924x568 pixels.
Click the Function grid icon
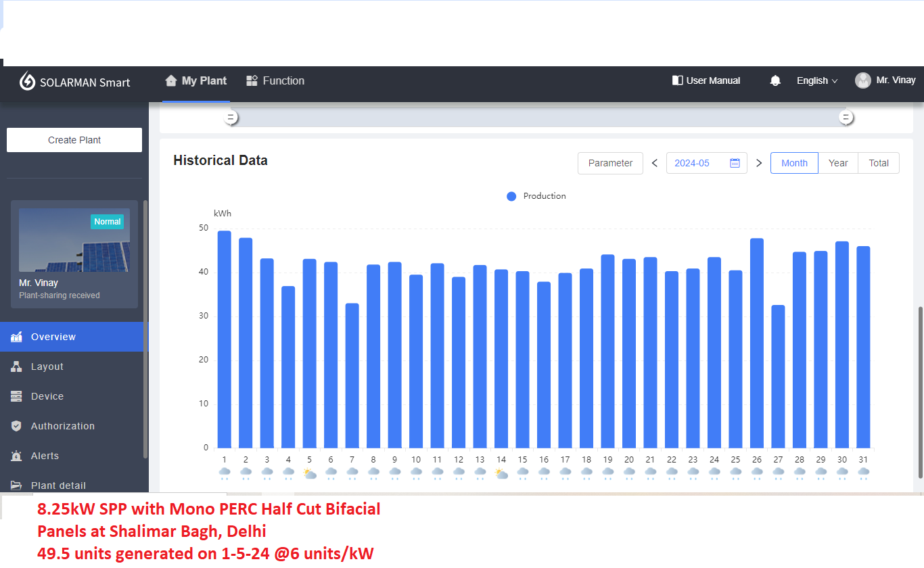252,80
